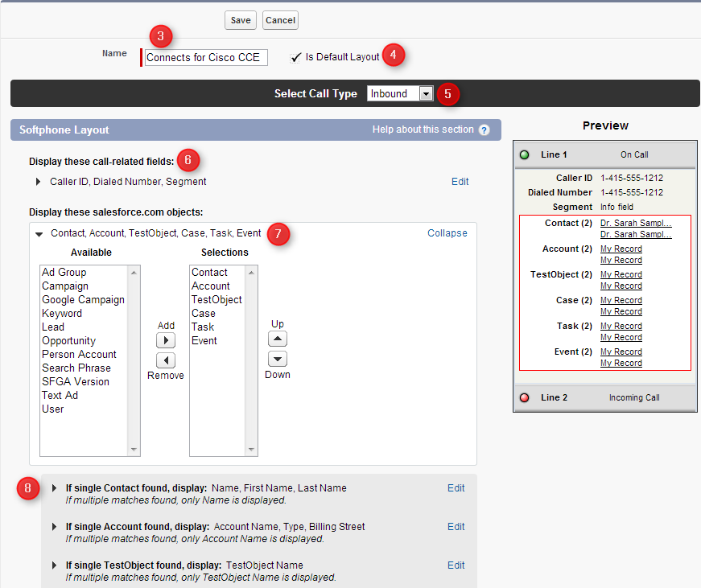
Task: Collapse the salesforce.com objects triangle
Action: tap(39, 234)
